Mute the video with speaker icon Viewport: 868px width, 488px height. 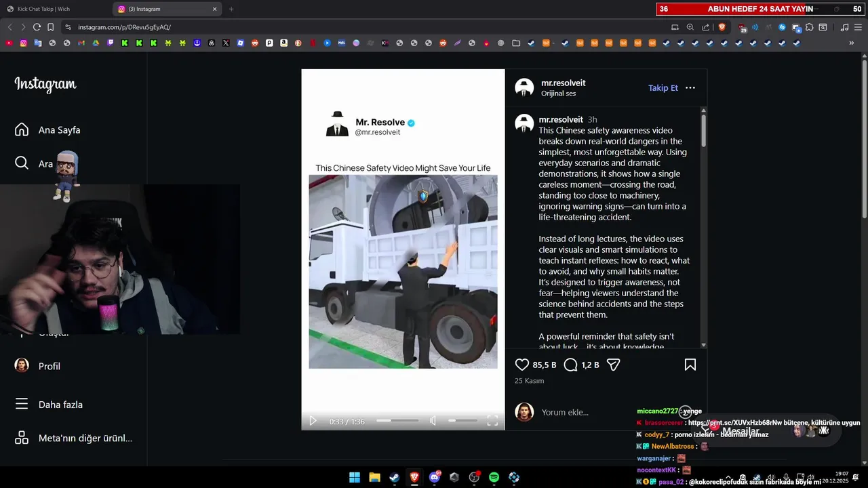[433, 421]
